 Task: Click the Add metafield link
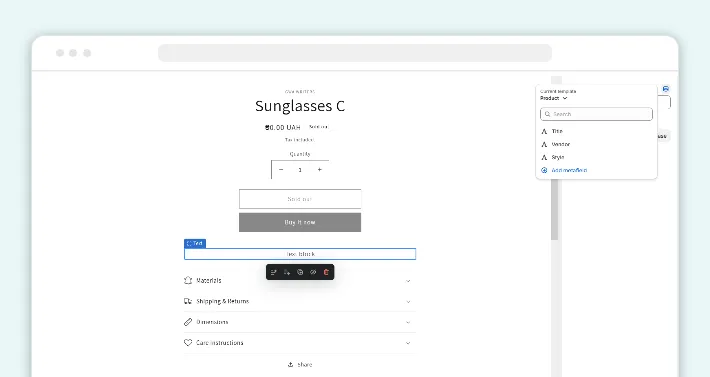(x=569, y=170)
